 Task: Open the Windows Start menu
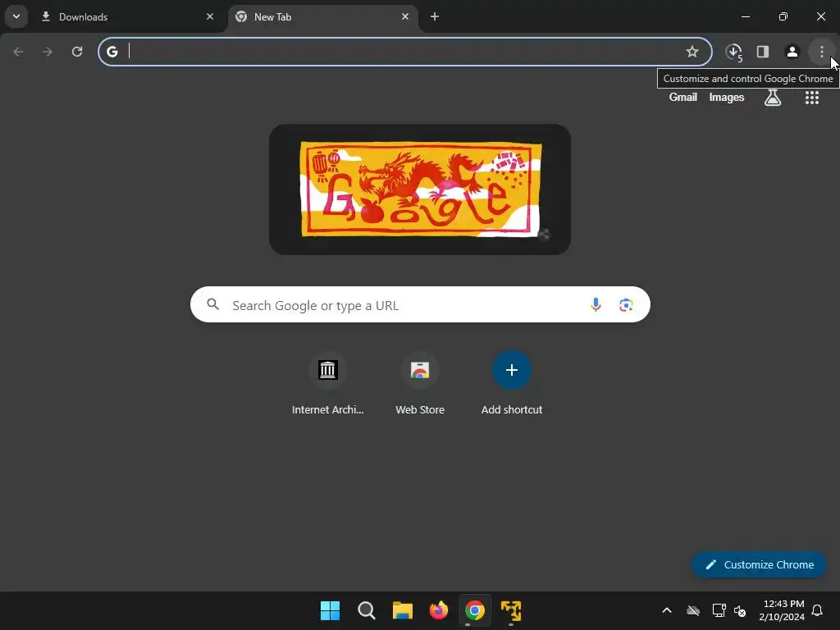point(330,610)
